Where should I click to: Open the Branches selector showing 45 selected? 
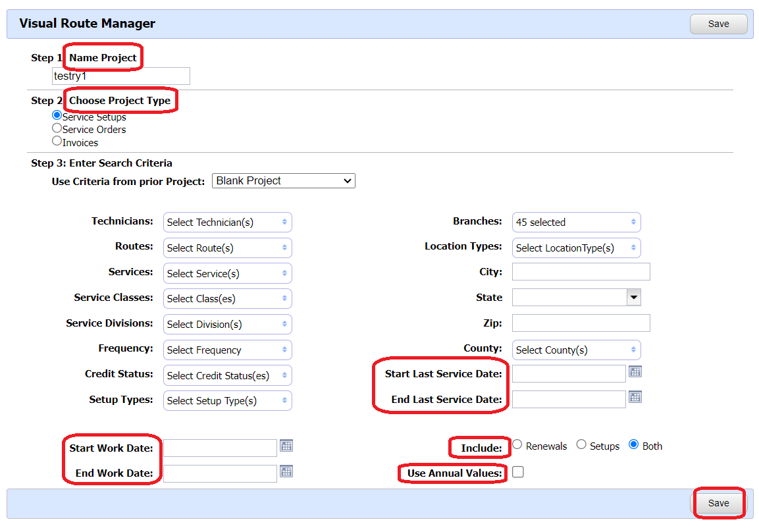[x=576, y=222]
